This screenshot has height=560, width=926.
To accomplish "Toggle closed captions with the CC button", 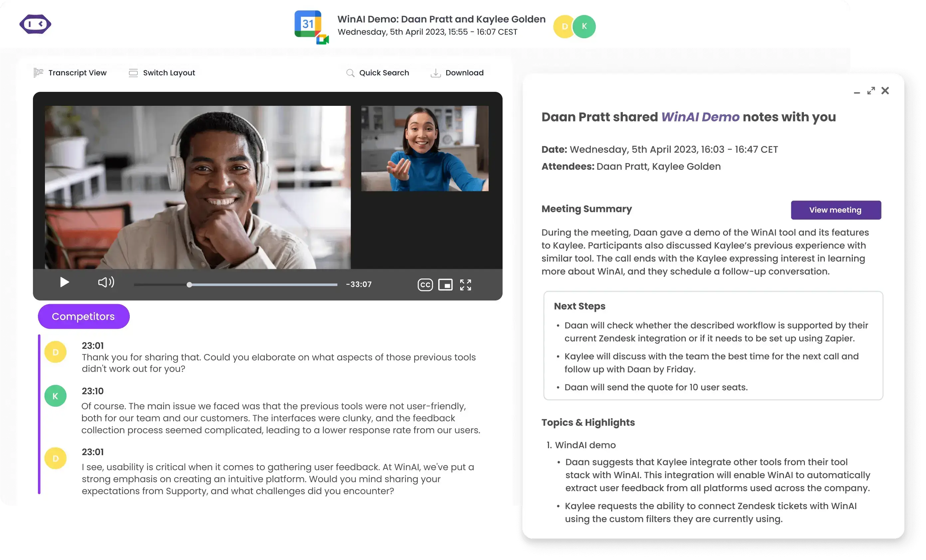I will pyautogui.click(x=425, y=284).
